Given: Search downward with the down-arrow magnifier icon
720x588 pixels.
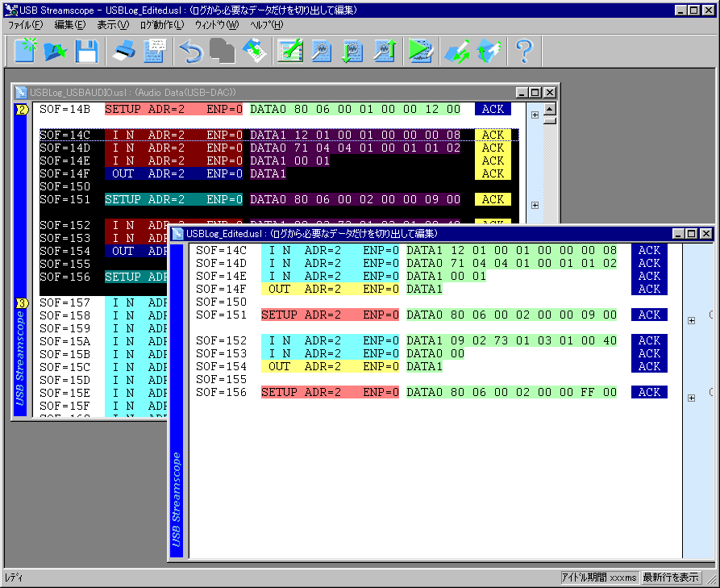Looking at the screenshot, I should coord(352,51).
